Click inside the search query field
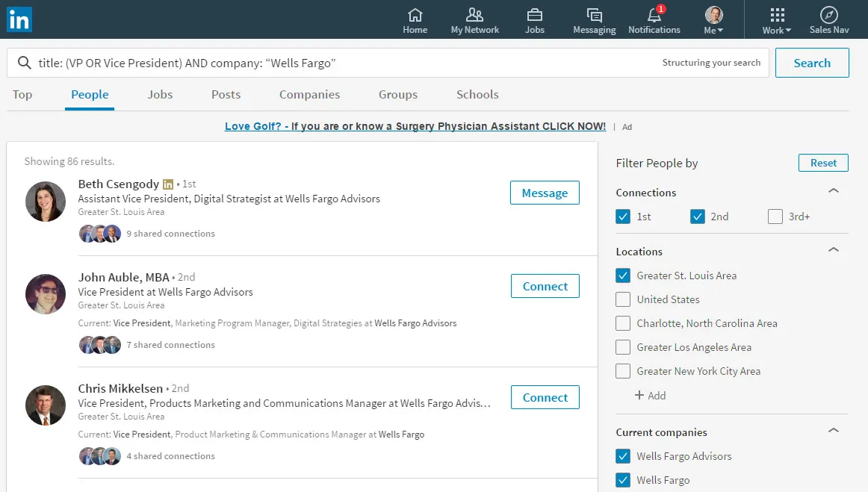Image resolution: width=868 pixels, height=492 pixels. [x=336, y=63]
